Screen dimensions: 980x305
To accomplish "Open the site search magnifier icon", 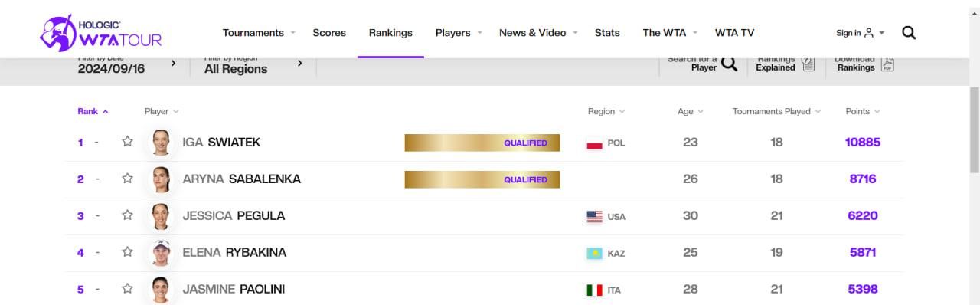I will point(909,33).
